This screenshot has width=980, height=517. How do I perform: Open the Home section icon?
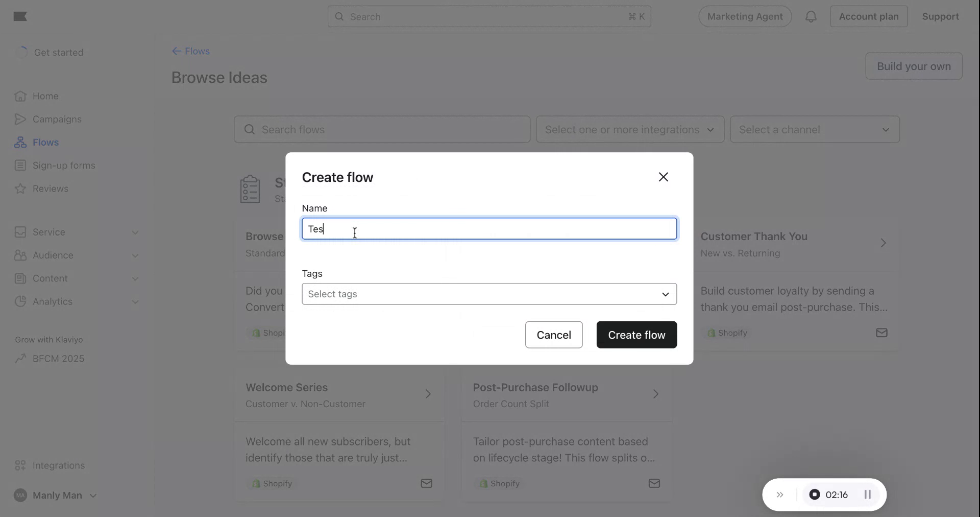click(x=20, y=96)
